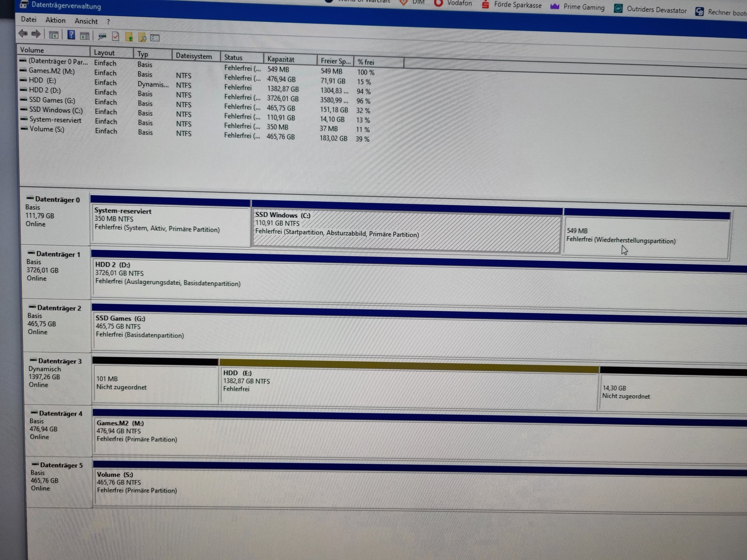The image size is (747, 560).
Task: Click the folder with magnifier icon
Action: point(142,38)
